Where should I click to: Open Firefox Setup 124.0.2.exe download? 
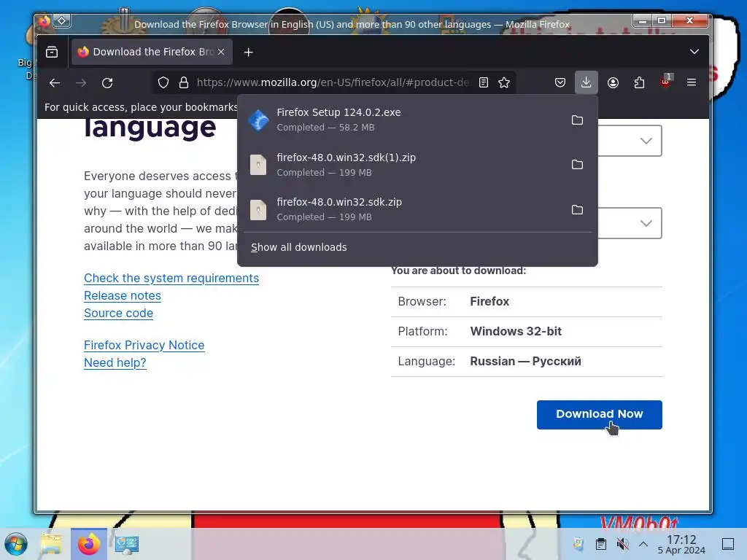tap(405, 120)
